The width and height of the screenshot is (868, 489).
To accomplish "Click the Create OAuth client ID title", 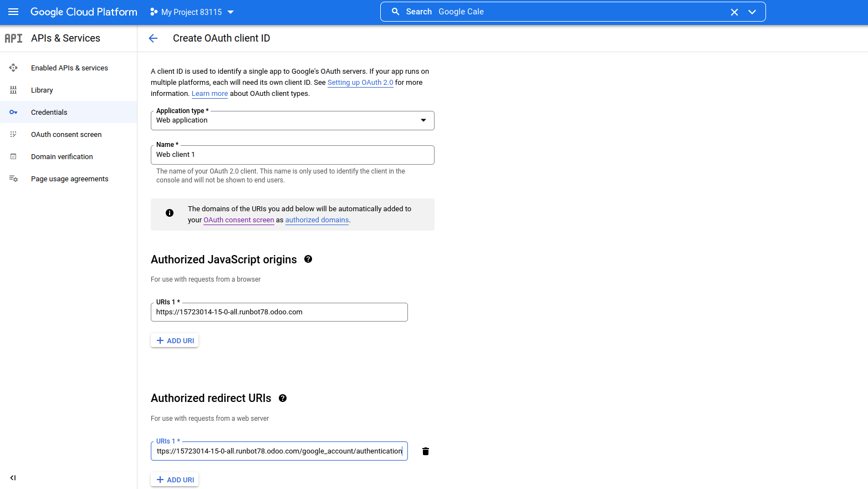I will click(222, 38).
